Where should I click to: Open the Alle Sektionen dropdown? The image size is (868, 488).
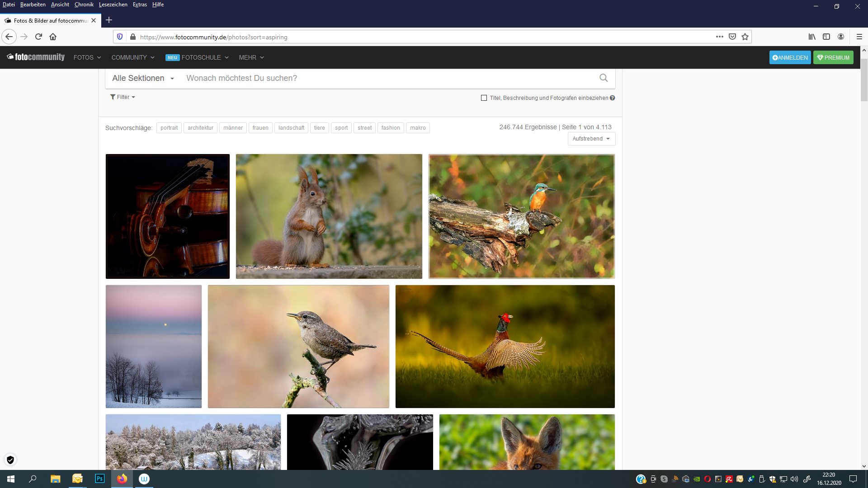tap(143, 78)
